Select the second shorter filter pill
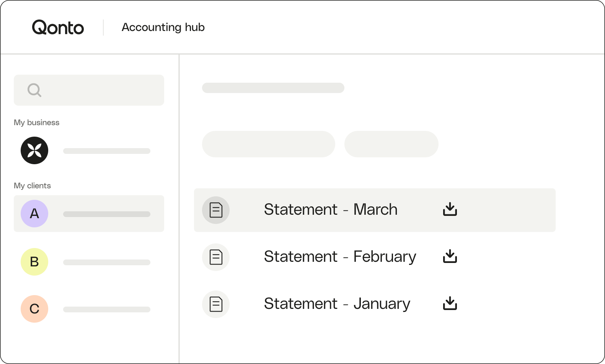The height and width of the screenshot is (364, 605). coord(391,144)
